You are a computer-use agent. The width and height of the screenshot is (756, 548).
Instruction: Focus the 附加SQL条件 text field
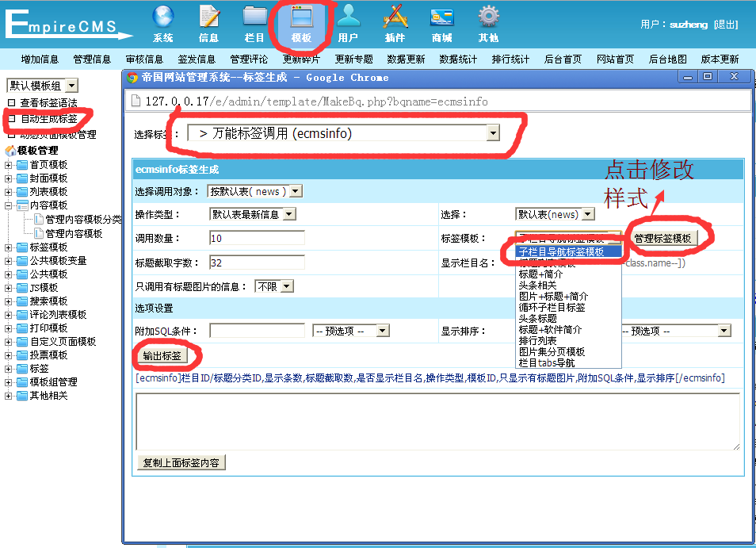tap(257, 331)
